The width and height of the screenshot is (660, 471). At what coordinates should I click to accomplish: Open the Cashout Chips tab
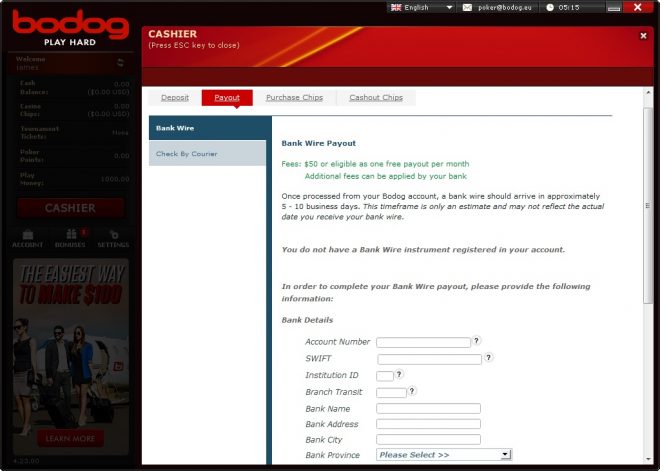(376, 98)
